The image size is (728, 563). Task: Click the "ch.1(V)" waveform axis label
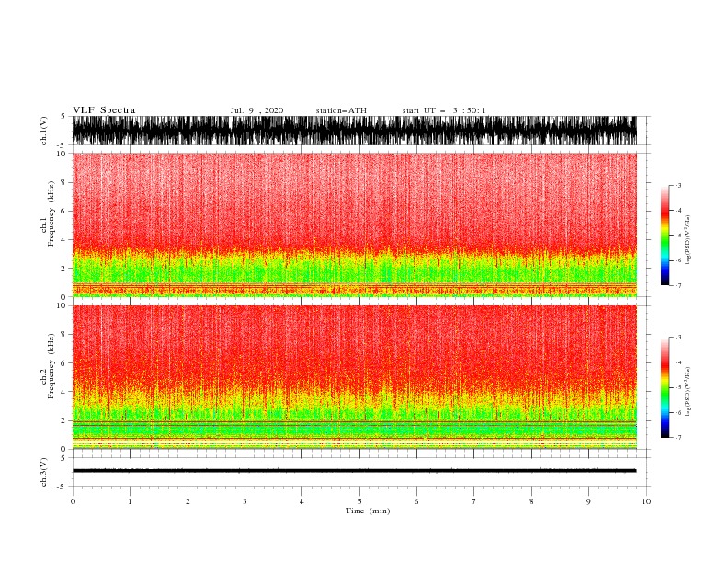(x=44, y=131)
